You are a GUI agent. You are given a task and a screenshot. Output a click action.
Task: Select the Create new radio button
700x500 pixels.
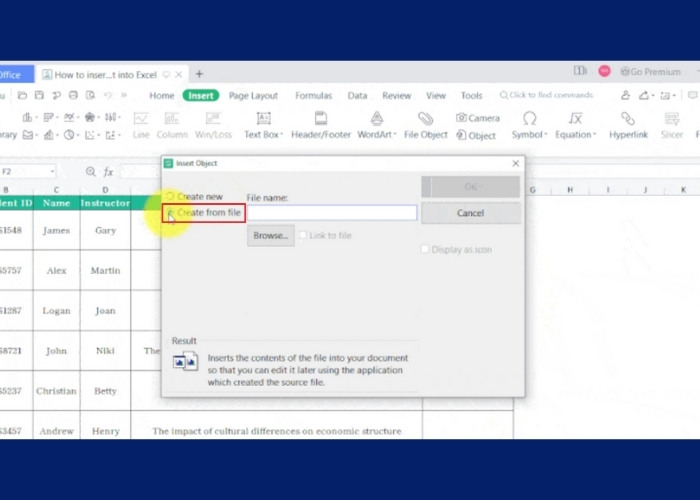tap(171, 197)
